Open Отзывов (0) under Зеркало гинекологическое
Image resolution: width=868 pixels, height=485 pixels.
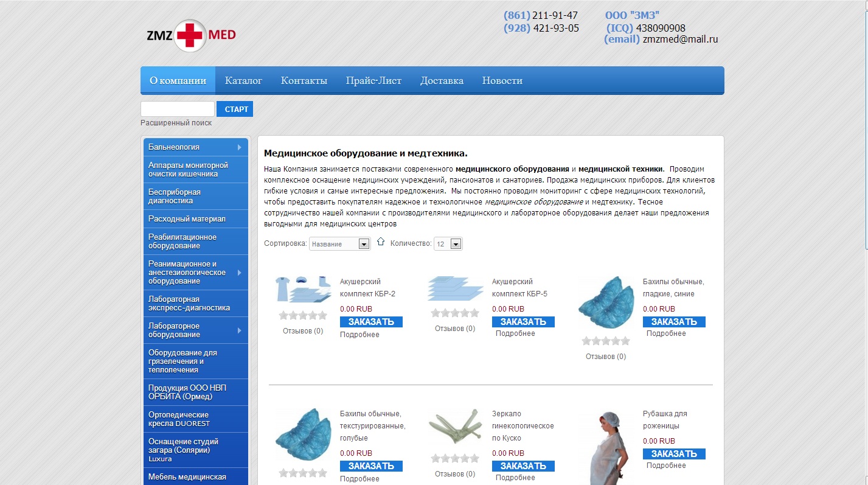[x=455, y=474]
